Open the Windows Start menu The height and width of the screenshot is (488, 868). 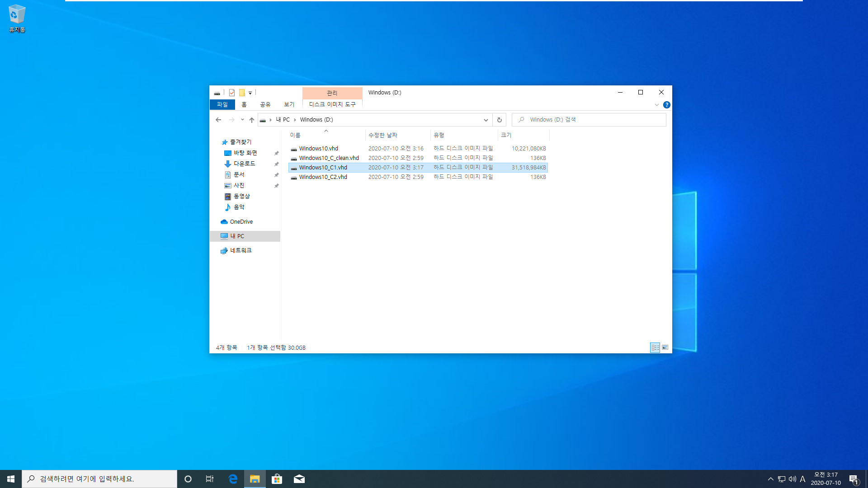tap(11, 479)
